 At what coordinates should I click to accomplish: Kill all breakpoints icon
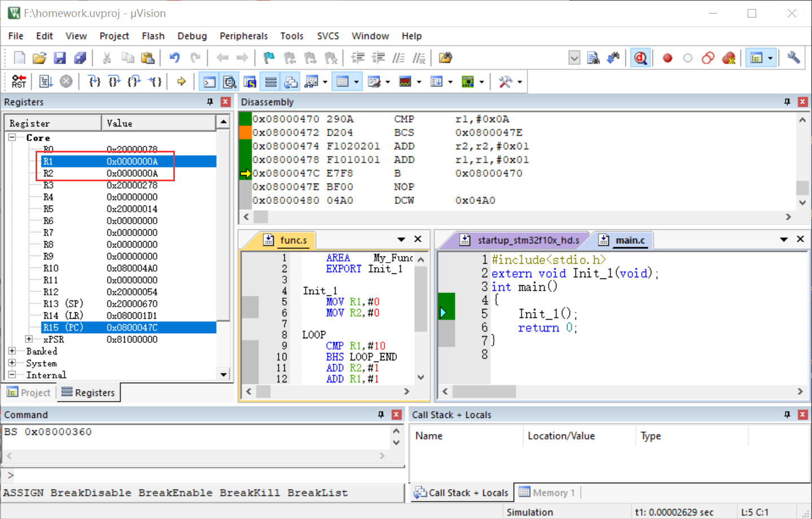pyautogui.click(x=728, y=58)
